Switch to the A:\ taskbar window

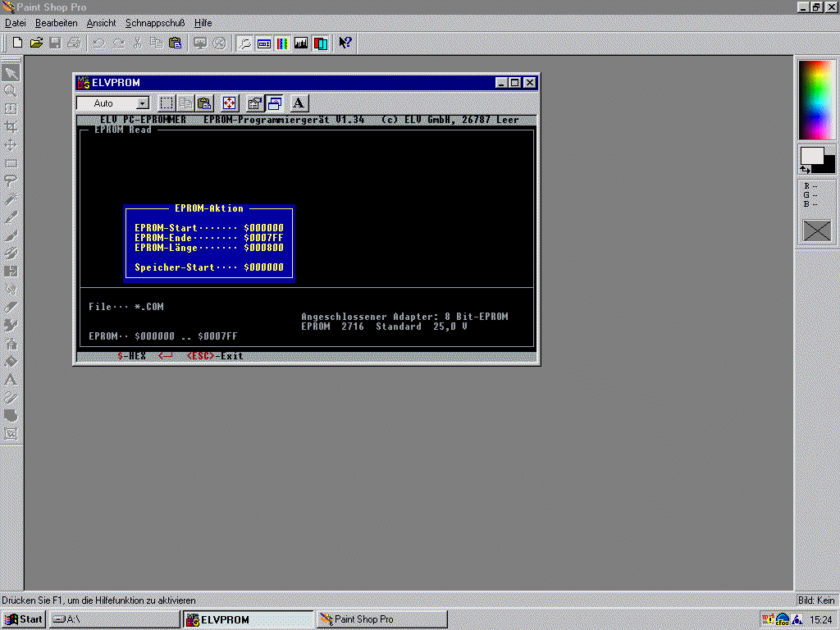point(114,619)
